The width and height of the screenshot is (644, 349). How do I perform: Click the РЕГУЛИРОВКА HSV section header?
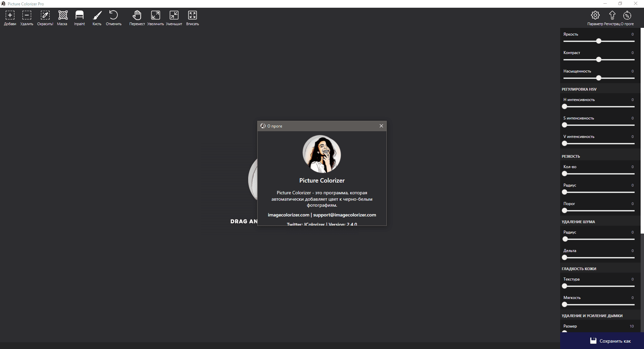(579, 89)
